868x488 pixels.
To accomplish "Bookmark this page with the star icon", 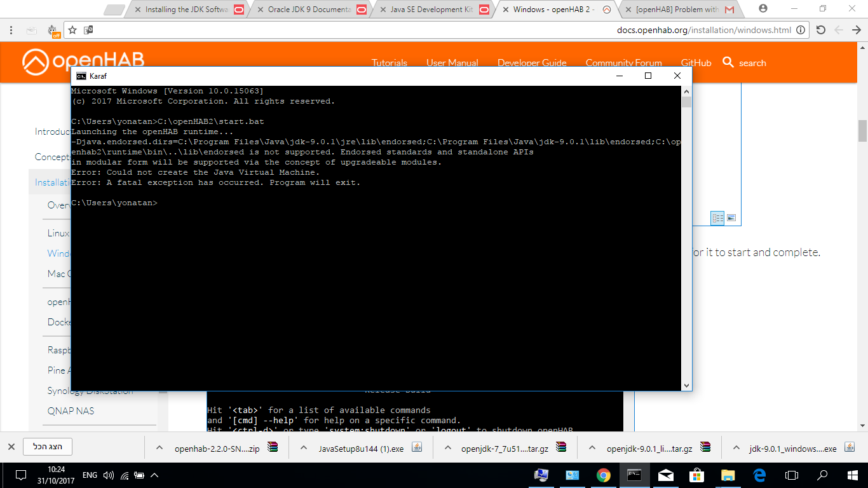I will click(72, 30).
